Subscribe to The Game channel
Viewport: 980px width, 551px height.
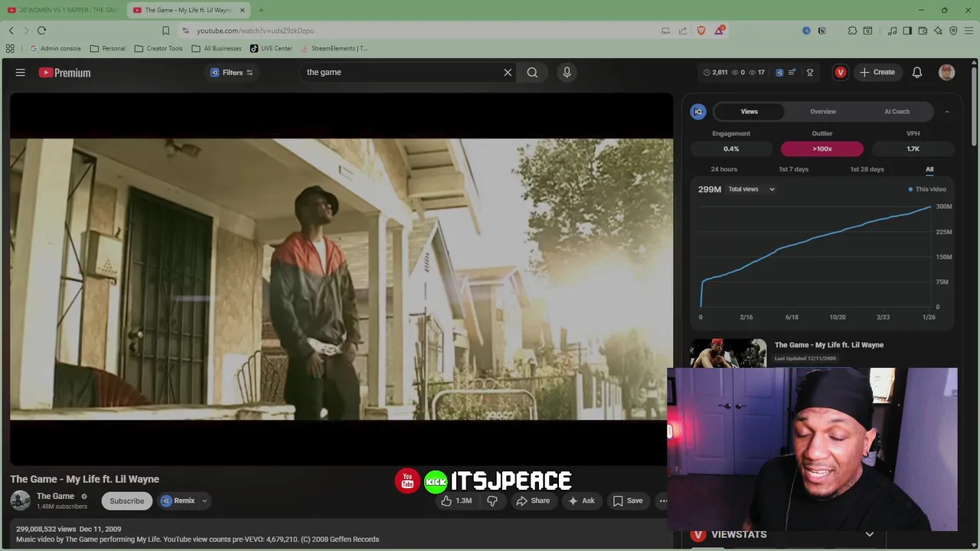coord(126,500)
